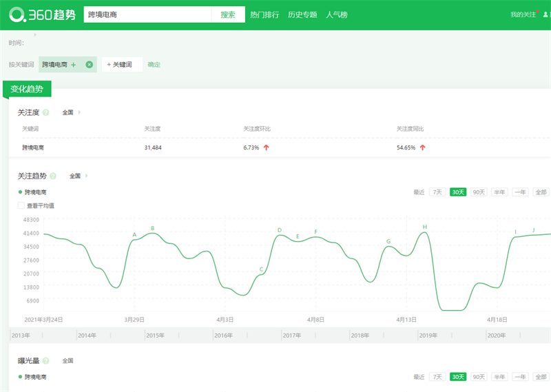
Task: Click chart marker F
Action: [x=315, y=231]
